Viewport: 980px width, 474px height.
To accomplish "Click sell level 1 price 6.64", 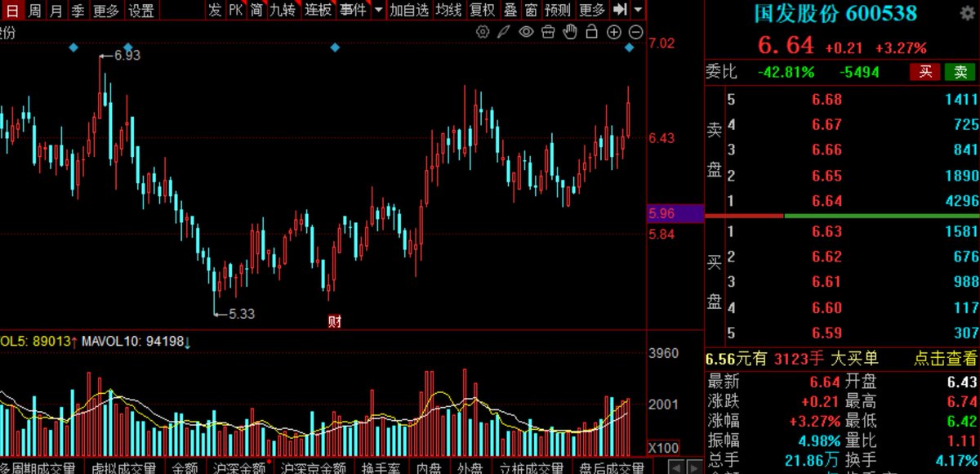I will click(x=826, y=201).
